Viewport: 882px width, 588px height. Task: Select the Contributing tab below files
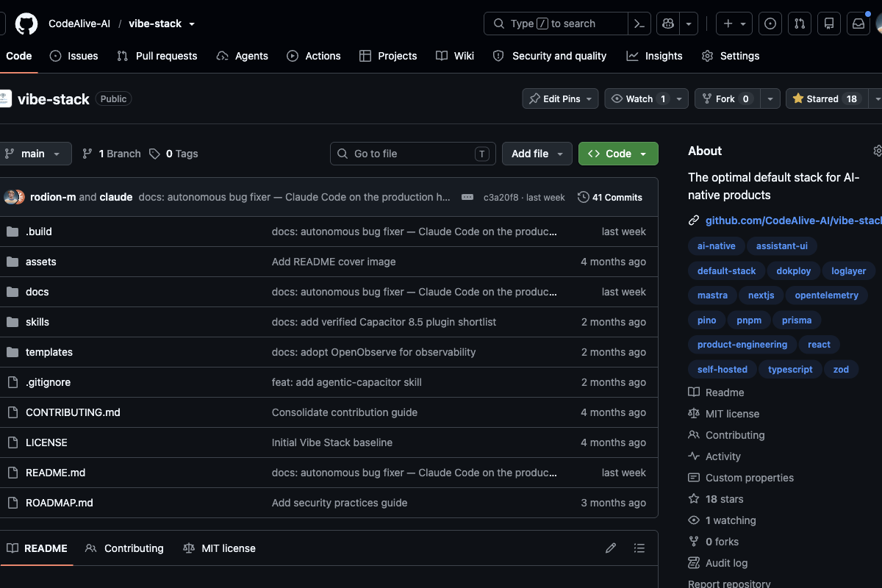124,548
